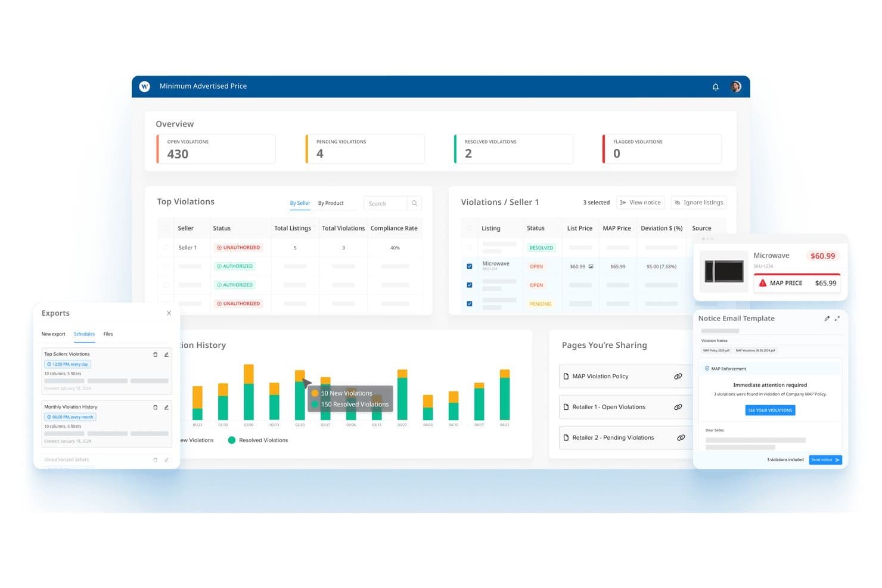The height and width of the screenshot is (588, 882).
Task: Click the Pending Violations overview card
Action: (365, 149)
